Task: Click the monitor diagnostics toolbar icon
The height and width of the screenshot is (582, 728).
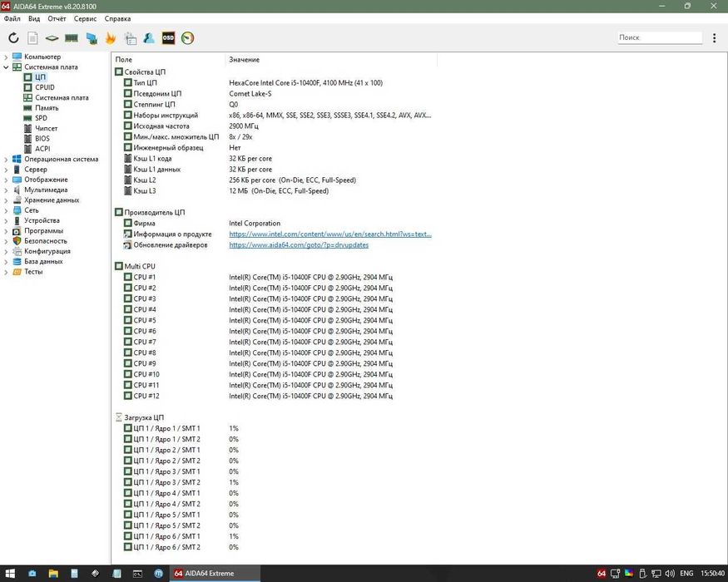Action: tap(91, 37)
